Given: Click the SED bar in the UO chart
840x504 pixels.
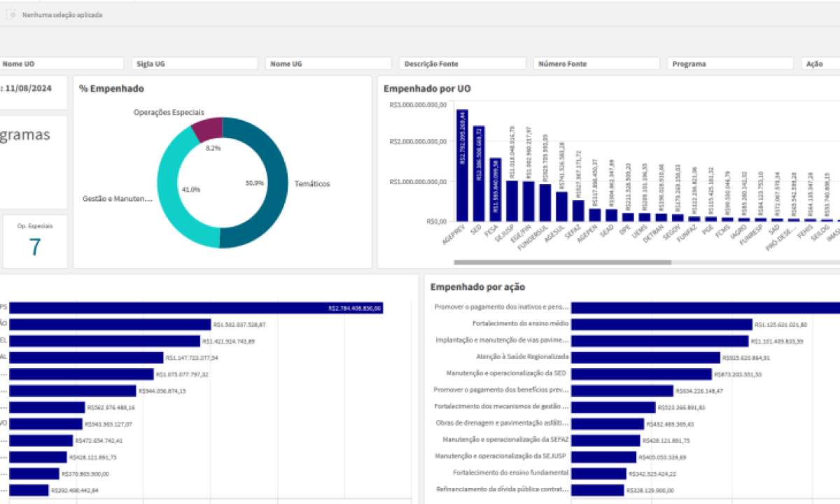Looking at the screenshot, I should 479,174.
